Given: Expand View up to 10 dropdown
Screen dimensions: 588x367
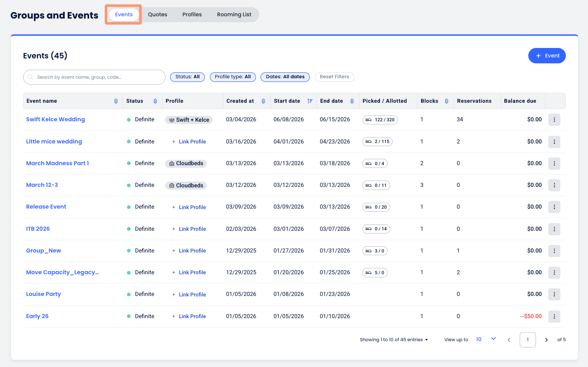Looking at the screenshot, I should click(493, 339).
